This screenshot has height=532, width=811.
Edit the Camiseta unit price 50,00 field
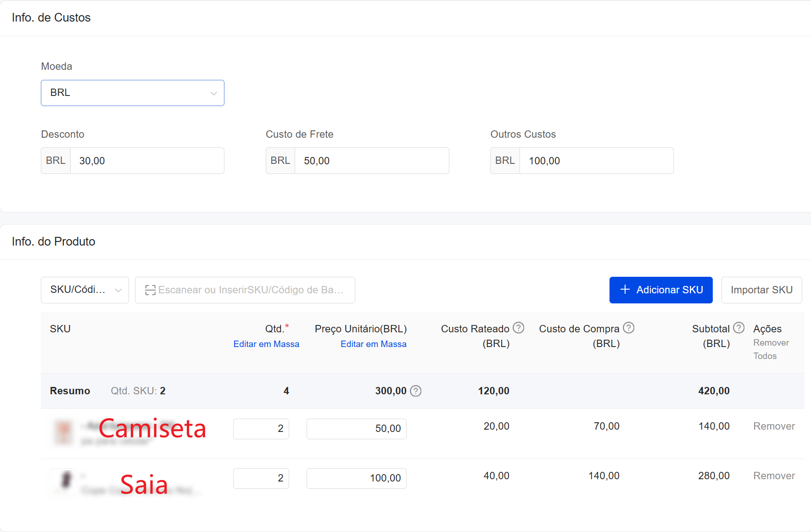[x=357, y=429]
